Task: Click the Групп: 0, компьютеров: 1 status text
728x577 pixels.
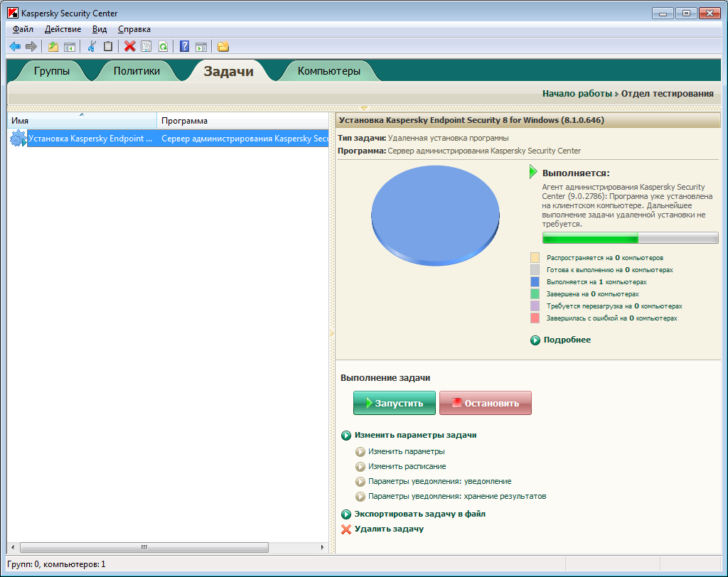Action: point(56,564)
